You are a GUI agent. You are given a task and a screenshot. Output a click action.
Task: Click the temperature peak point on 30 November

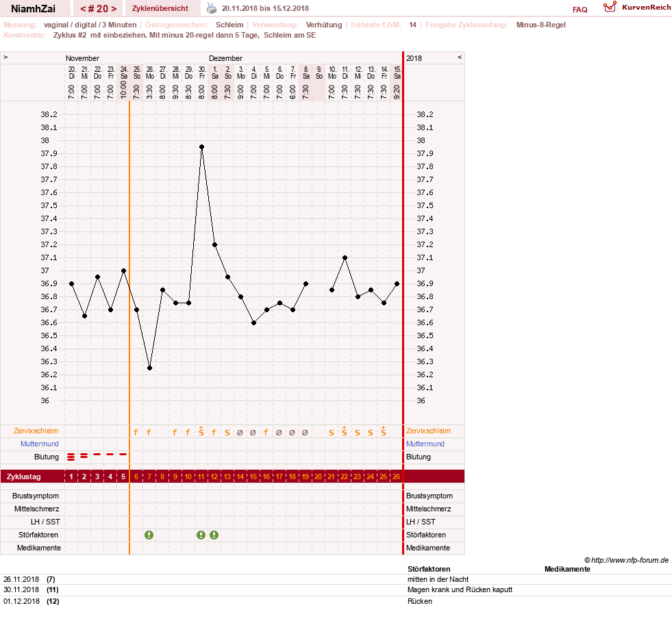click(x=201, y=147)
